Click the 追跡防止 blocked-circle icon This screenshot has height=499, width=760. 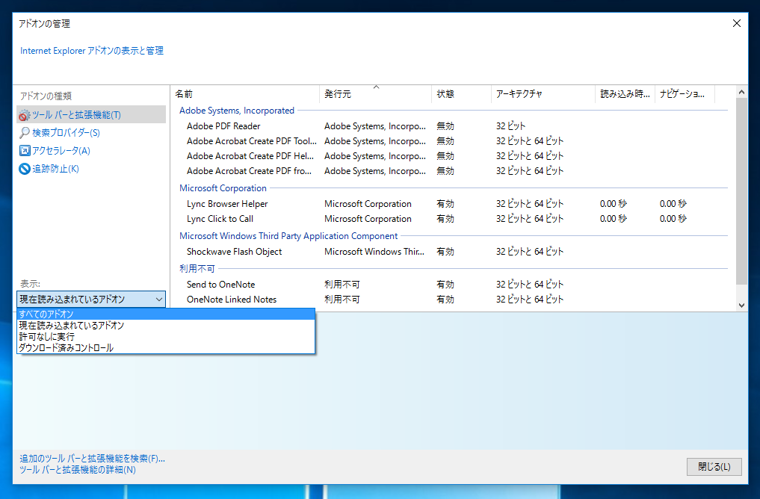point(25,169)
